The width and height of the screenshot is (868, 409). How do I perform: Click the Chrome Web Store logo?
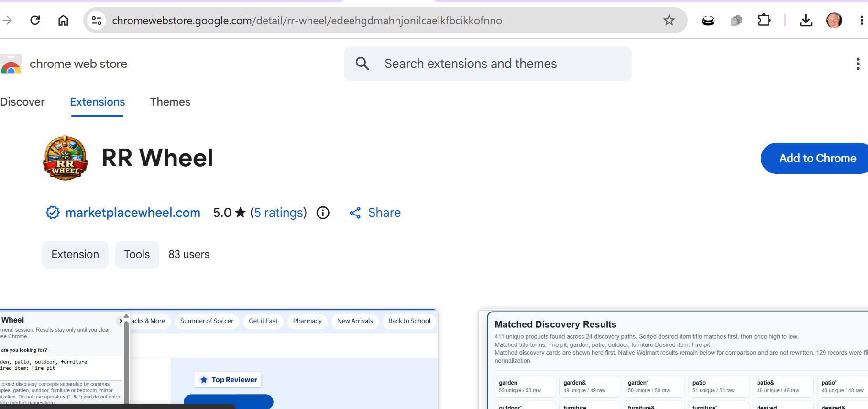(11, 64)
